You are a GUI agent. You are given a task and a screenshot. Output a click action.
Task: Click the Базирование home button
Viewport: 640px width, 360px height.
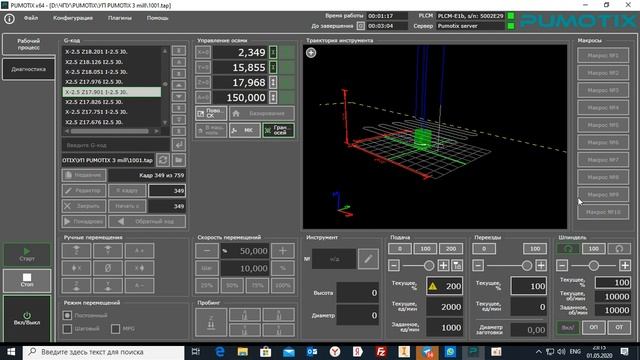click(261, 113)
